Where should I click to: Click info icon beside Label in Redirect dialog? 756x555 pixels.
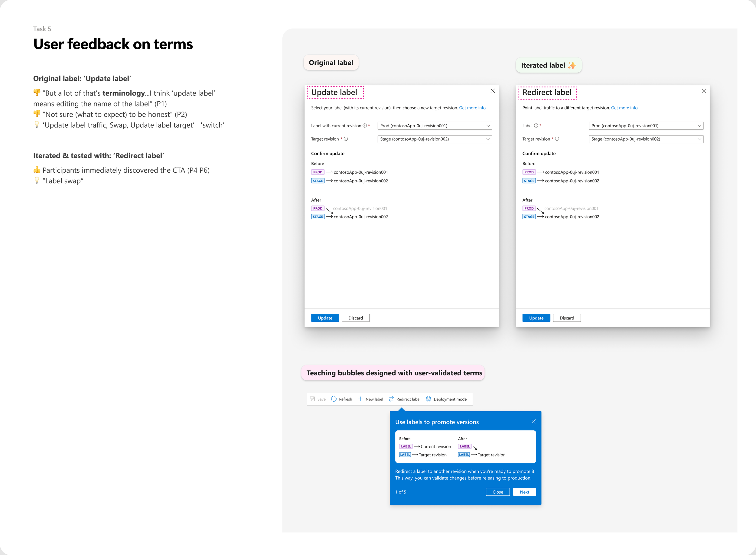[x=536, y=126]
